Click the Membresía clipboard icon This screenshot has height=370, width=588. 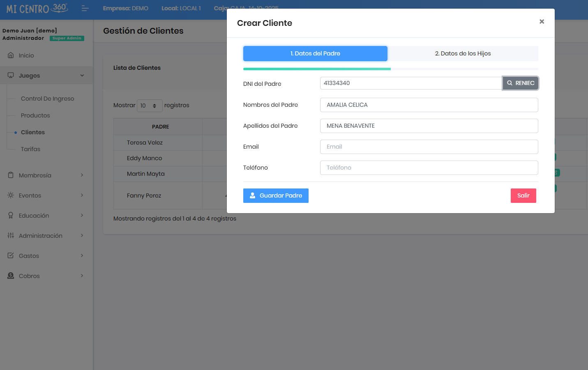(x=11, y=175)
